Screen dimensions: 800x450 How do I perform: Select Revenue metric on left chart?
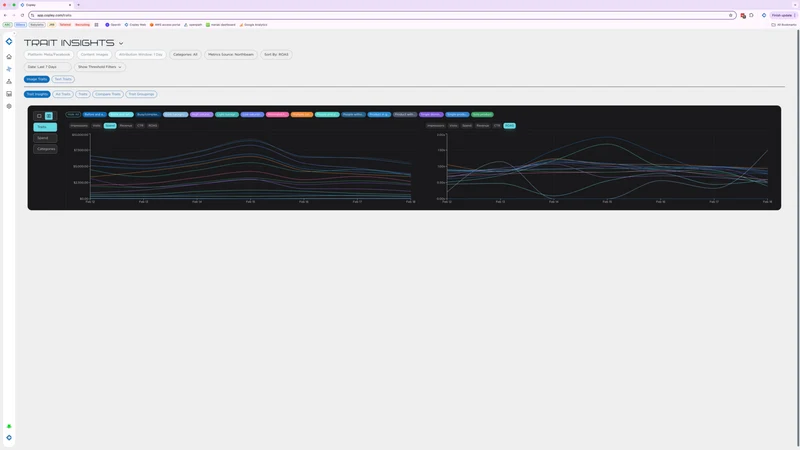[126, 126]
